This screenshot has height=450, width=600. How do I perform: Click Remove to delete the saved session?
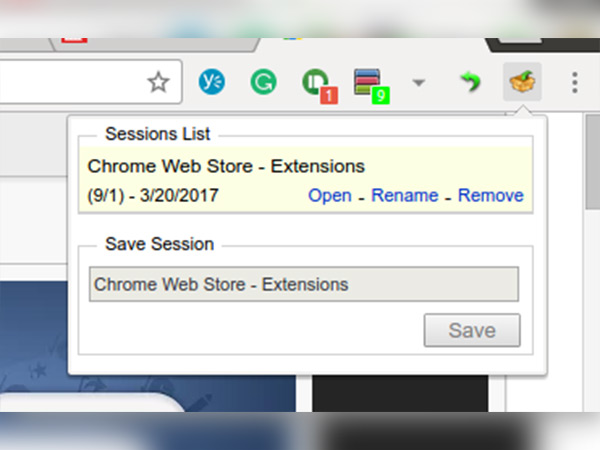coord(490,196)
